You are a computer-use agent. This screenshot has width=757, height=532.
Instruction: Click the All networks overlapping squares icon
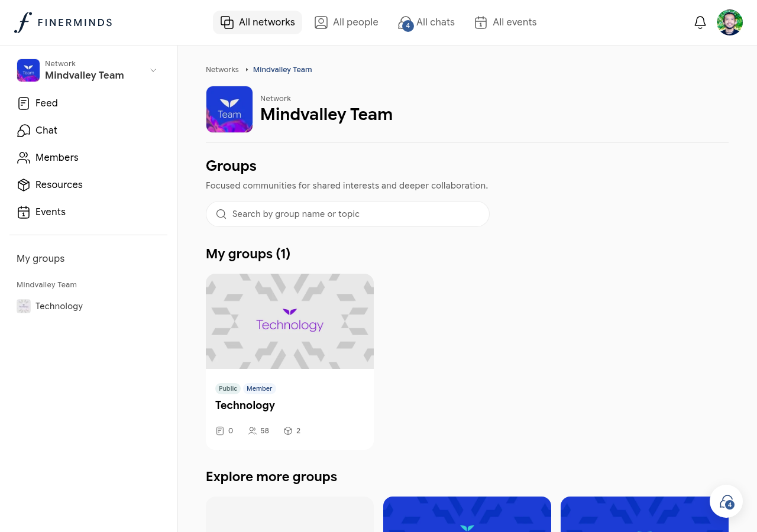227,22
